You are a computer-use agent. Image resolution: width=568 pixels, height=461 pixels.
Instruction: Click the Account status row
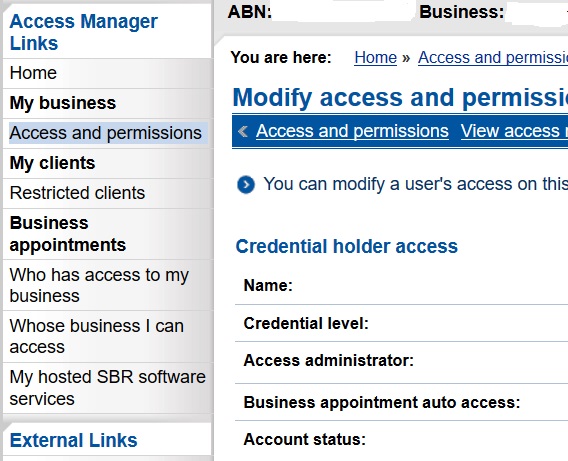[401, 440]
